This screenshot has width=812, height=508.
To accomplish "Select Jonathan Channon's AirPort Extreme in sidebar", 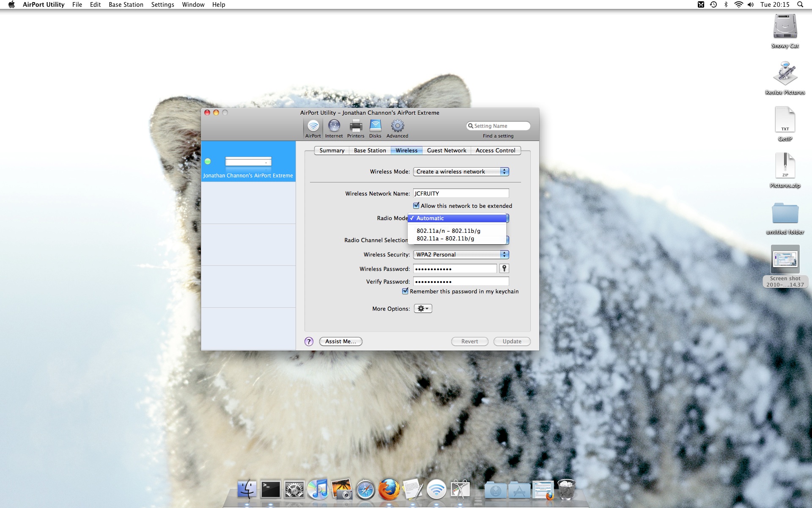I will pyautogui.click(x=248, y=161).
